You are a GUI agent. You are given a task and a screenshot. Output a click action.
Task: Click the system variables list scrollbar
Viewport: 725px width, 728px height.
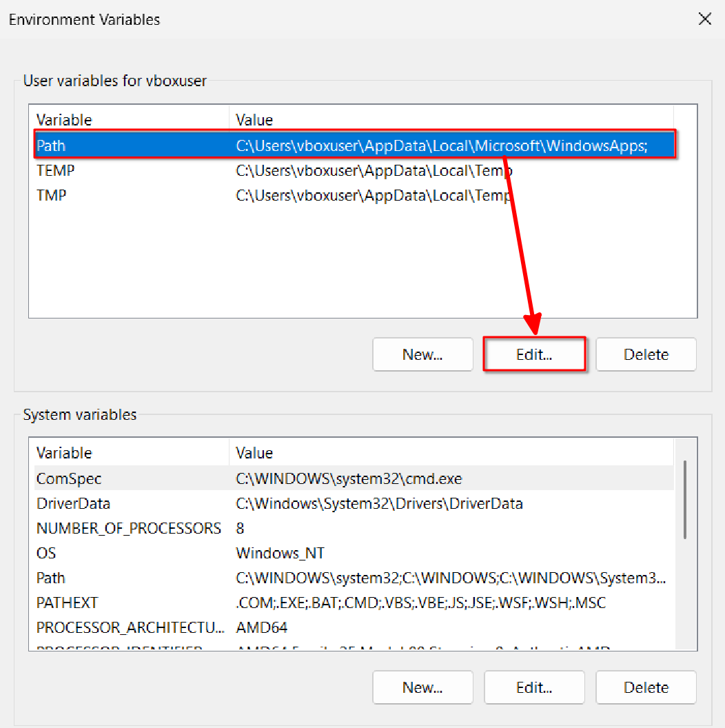click(684, 500)
